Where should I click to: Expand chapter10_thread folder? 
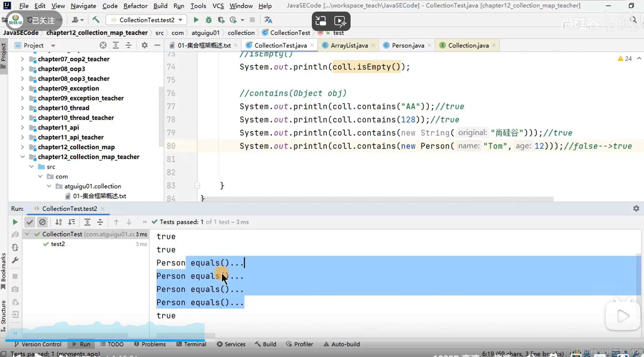click(22, 108)
